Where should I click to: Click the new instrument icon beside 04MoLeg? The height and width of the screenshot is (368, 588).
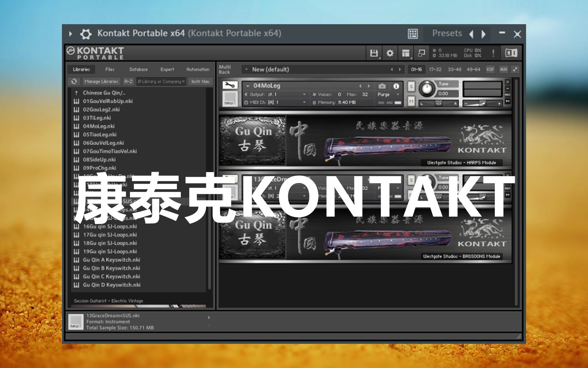230,98
